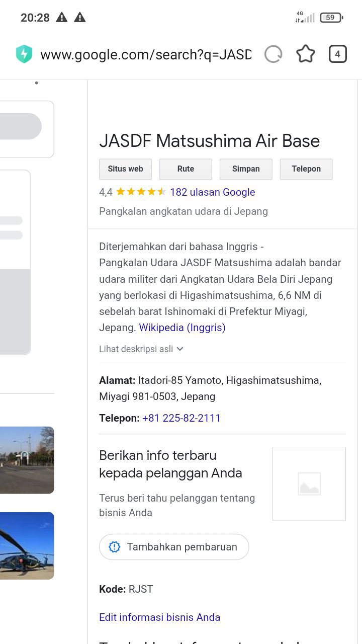This screenshot has width=362, height=644.
Task: Follow the Wikipedia (Inggris) link
Action: click(182, 328)
